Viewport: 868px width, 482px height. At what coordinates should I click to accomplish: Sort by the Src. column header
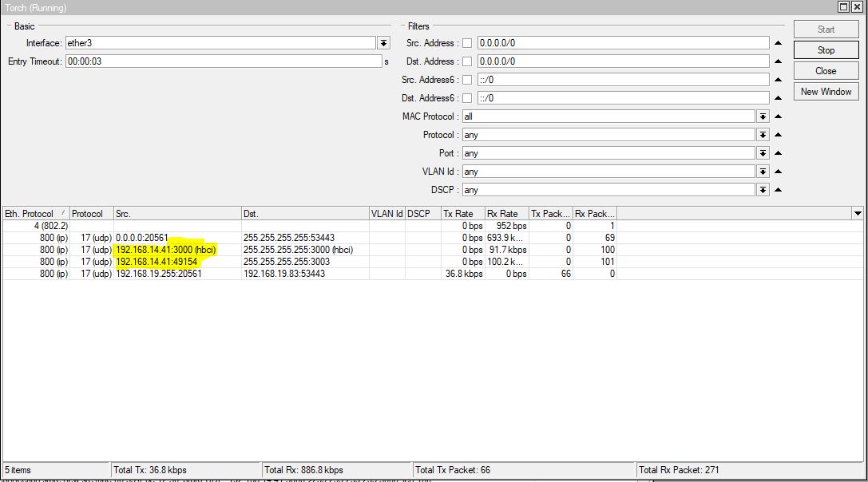coord(177,214)
